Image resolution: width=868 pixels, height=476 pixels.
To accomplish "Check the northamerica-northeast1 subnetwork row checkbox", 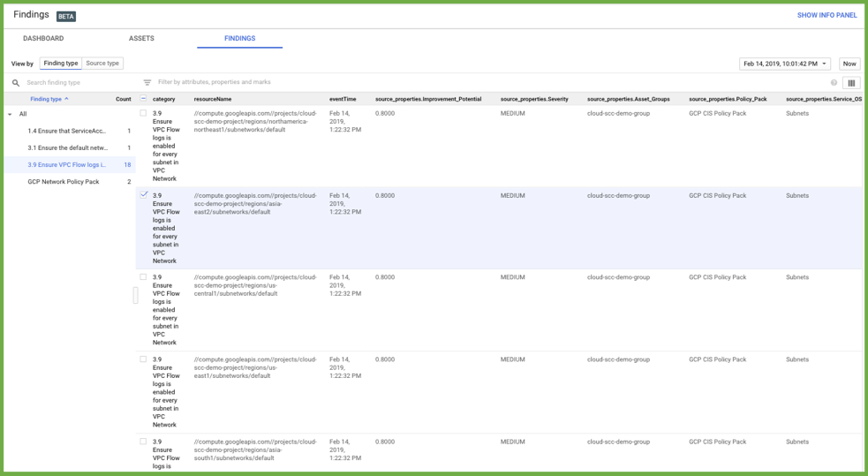I will [143, 113].
